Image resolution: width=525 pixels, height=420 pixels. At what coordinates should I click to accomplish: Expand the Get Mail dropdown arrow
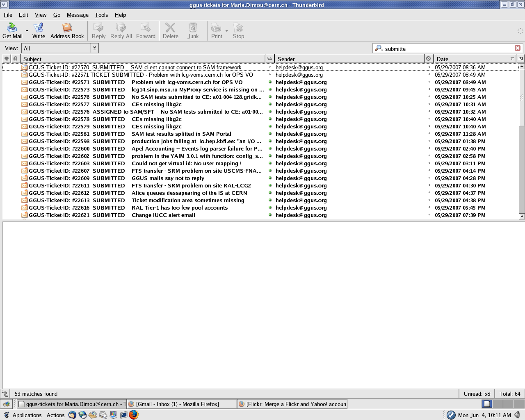pyautogui.click(x=27, y=31)
